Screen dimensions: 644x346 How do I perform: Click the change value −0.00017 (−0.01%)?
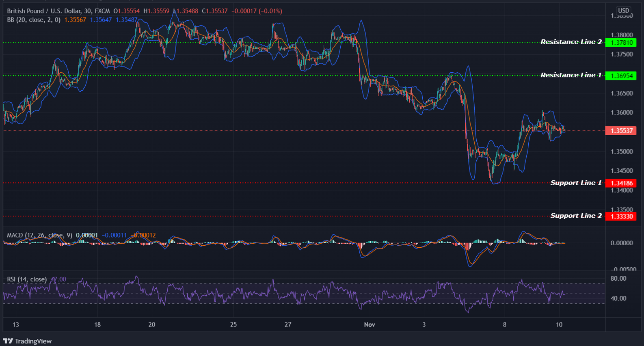pyautogui.click(x=257, y=11)
